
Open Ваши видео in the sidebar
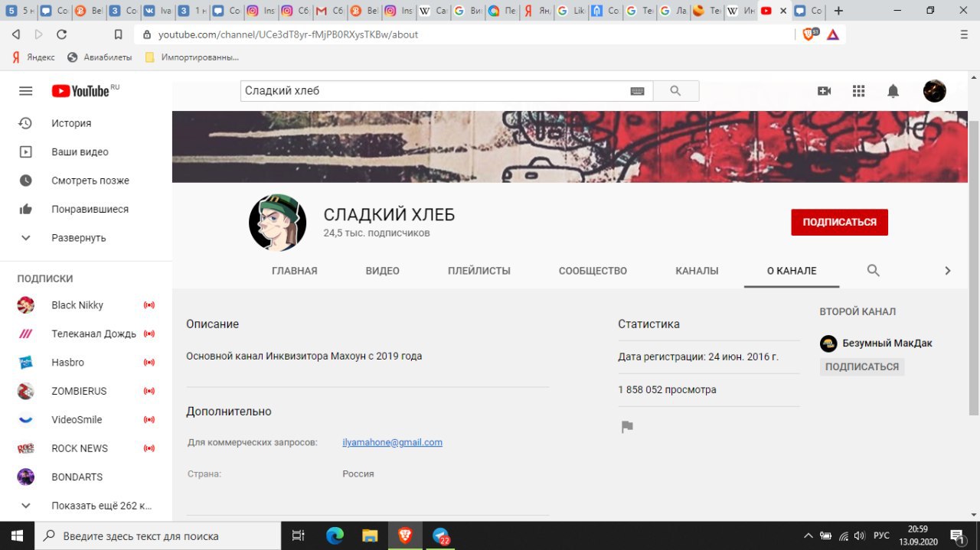pyautogui.click(x=86, y=151)
